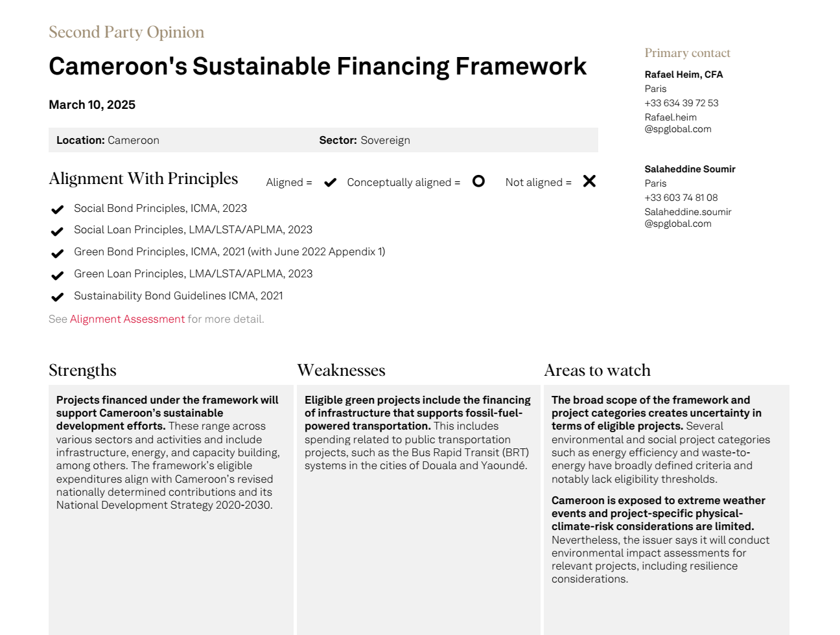Click the Sector: Sovereign field

pyautogui.click(x=364, y=140)
